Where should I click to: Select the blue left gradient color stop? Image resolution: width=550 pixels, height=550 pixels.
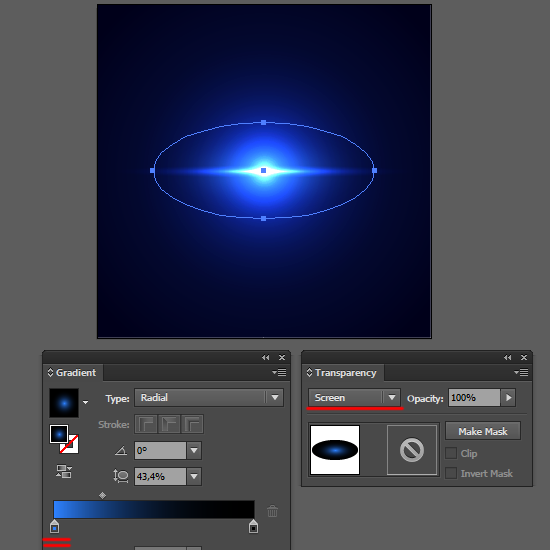54,526
